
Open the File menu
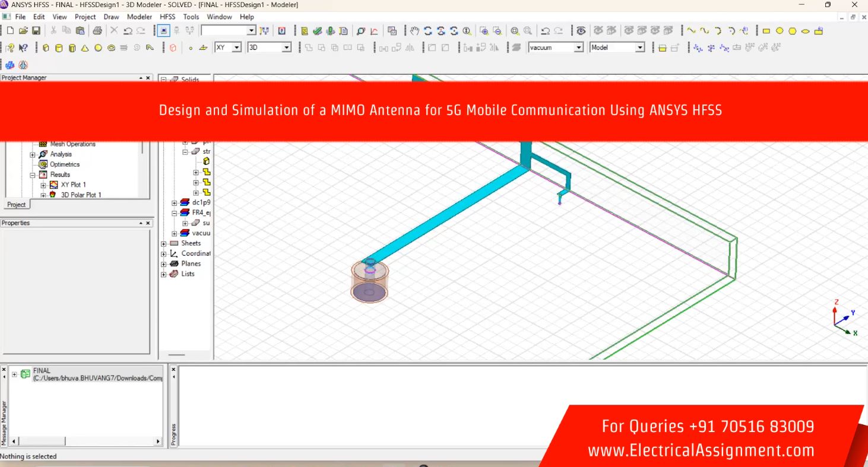20,17
